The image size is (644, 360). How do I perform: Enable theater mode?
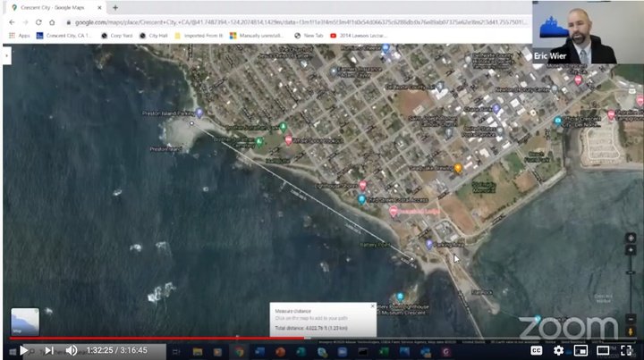pos(603,350)
